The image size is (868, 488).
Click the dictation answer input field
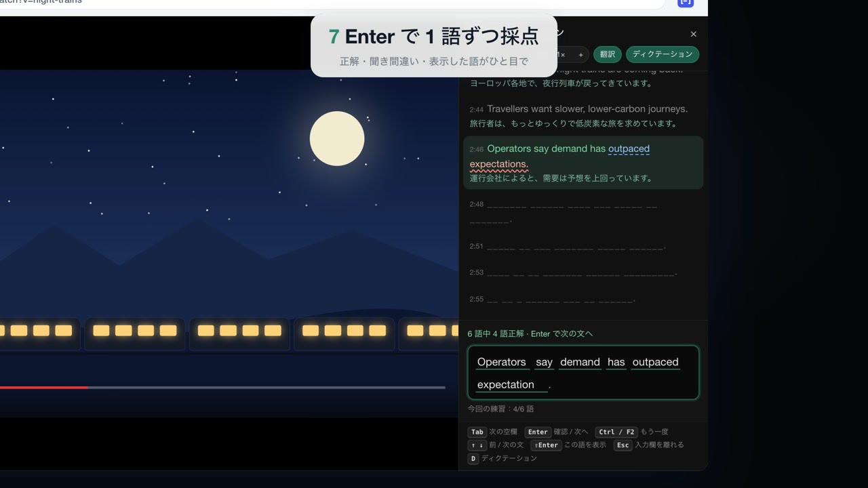(583, 373)
